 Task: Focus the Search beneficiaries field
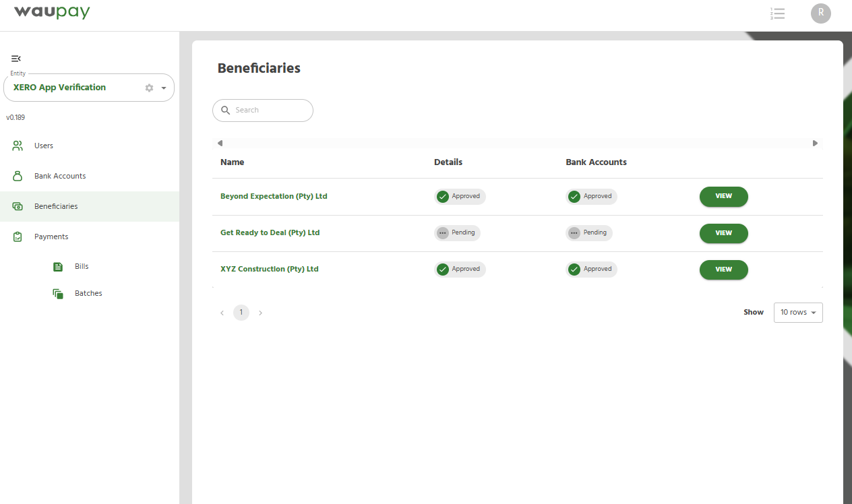(x=263, y=111)
